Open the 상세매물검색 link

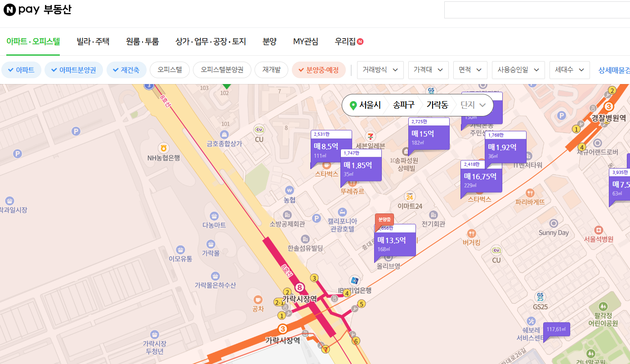click(x=614, y=70)
